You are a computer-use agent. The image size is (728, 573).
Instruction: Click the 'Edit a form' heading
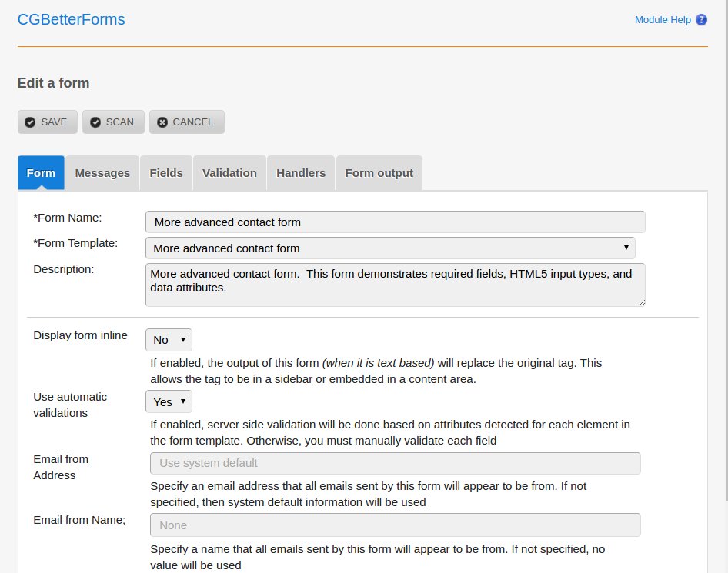click(x=53, y=82)
